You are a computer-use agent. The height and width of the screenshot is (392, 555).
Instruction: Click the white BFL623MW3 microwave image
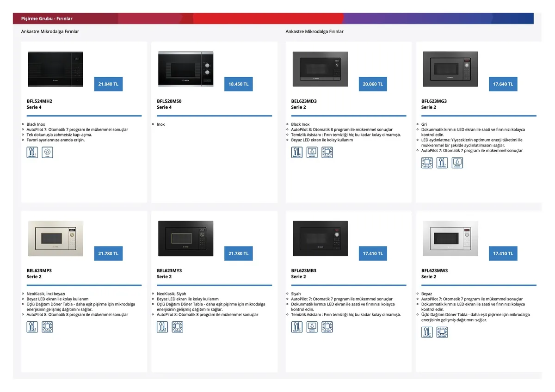(450, 239)
